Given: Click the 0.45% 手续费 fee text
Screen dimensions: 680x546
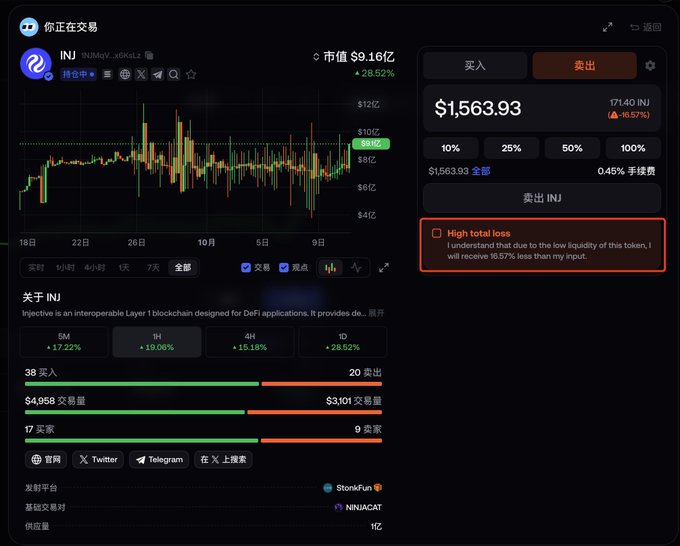Looking at the screenshot, I should (626, 171).
